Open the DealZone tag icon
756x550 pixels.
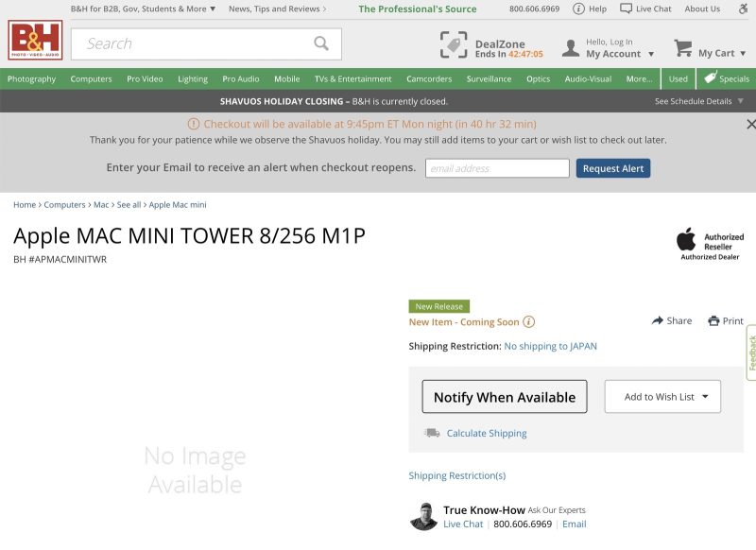[455, 43]
